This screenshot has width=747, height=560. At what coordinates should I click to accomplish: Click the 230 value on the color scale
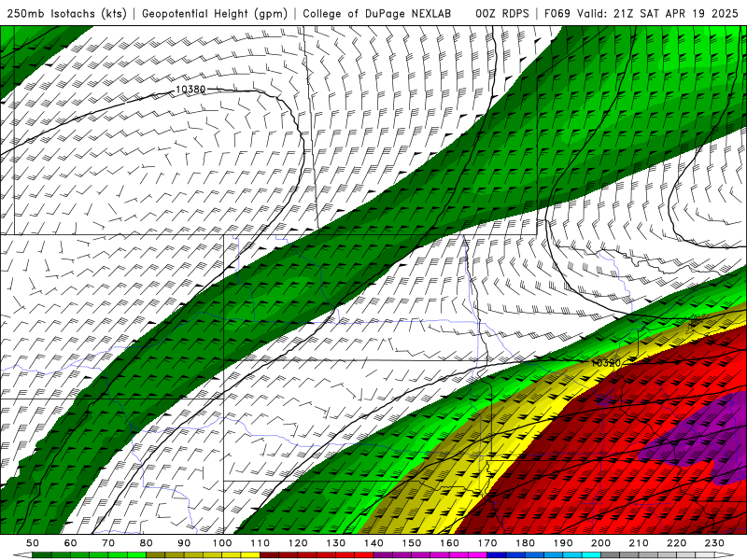tap(714, 543)
